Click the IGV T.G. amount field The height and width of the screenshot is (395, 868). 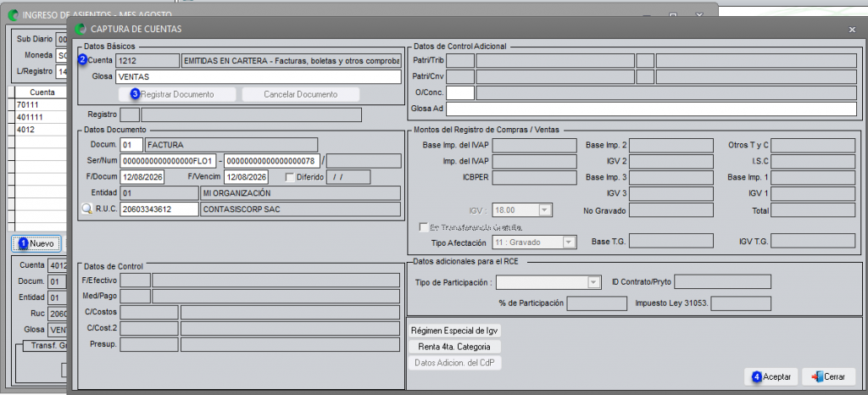(813, 242)
